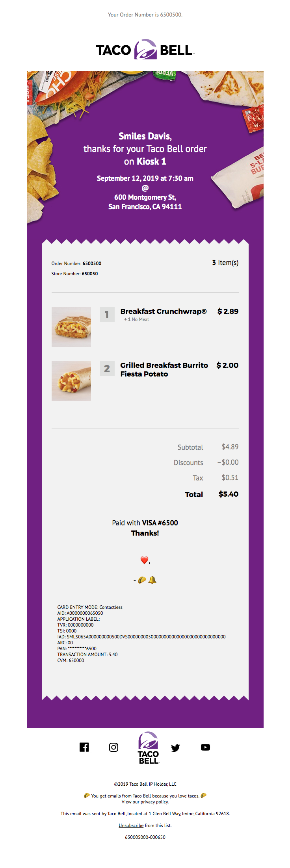Click the bell emoji in signature
The height and width of the screenshot is (868, 290).
pyautogui.click(x=152, y=580)
